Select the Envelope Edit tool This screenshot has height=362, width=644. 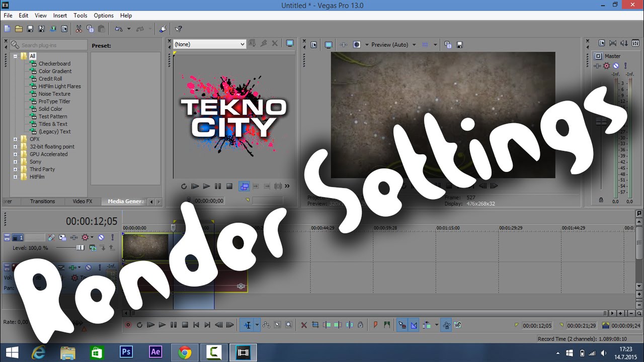tap(266, 325)
